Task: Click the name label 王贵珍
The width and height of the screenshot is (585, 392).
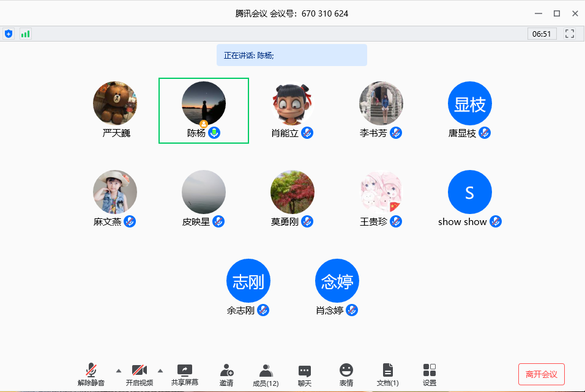Action: coord(373,222)
